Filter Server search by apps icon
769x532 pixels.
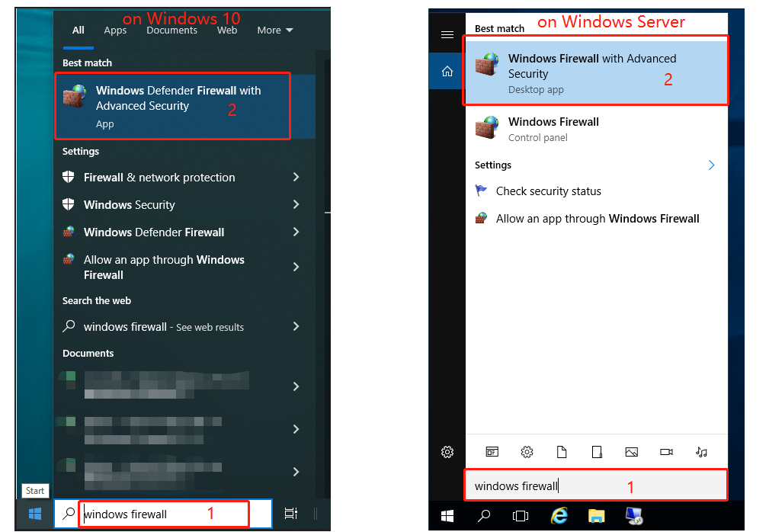492,452
